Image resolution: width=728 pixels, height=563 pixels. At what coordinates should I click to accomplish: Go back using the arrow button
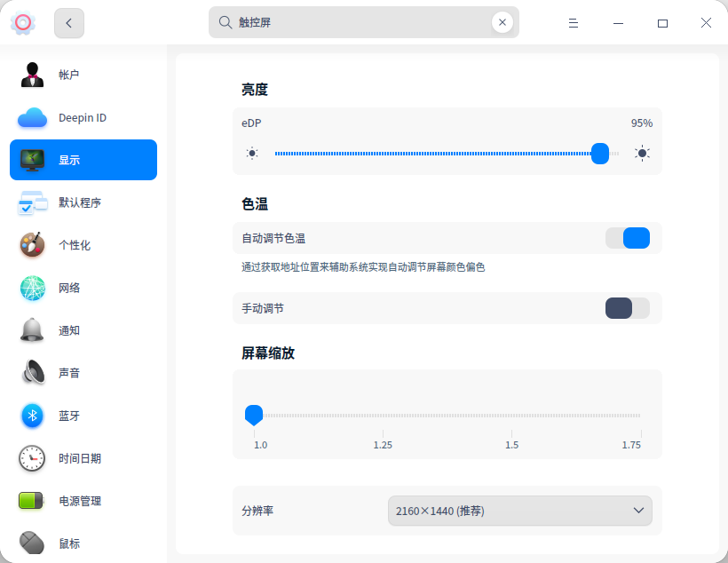click(x=69, y=23)
